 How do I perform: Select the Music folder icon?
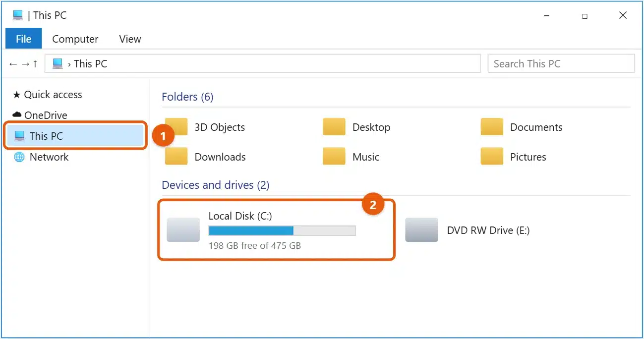click(x=334, y=156)
